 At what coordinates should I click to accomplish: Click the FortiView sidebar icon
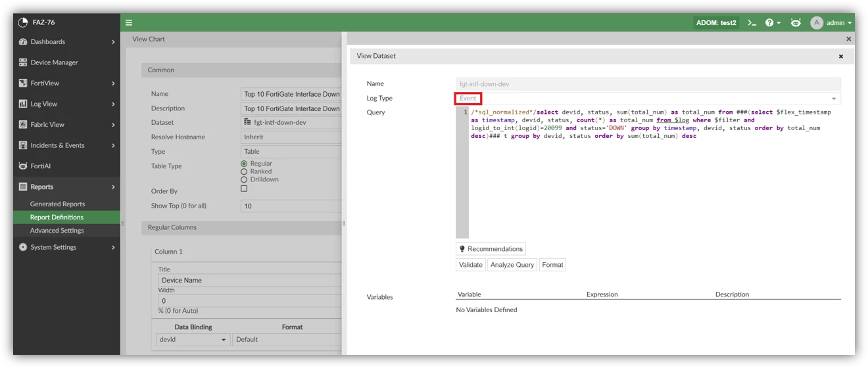(x=23, y=83)
